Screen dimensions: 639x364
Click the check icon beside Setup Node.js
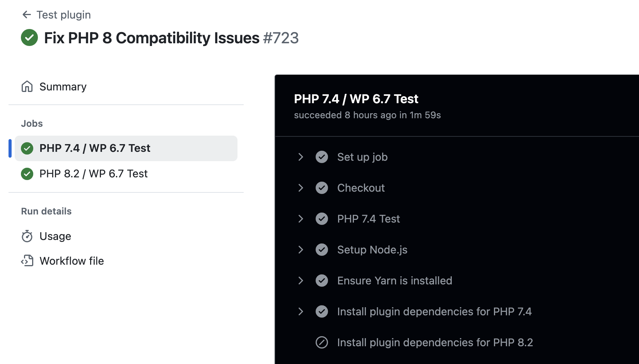[322, 250]
